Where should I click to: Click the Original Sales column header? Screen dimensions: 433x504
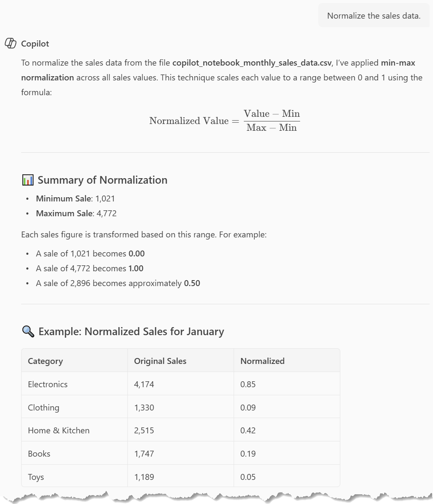[x=160, y=361]
